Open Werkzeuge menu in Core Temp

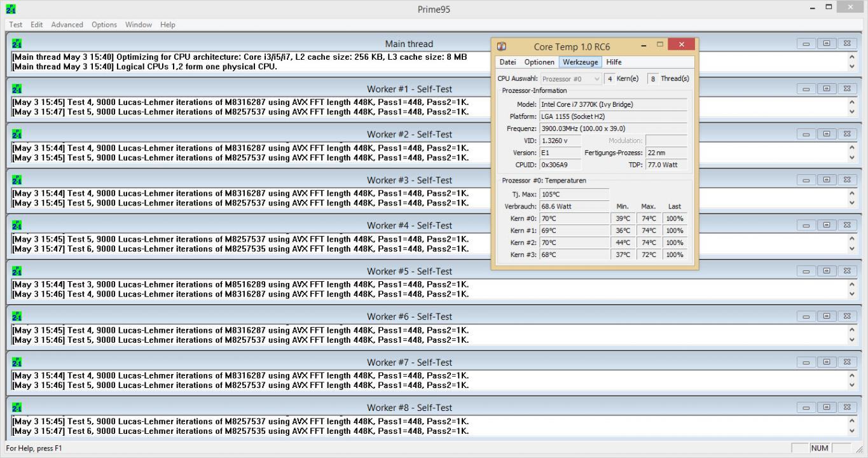click(580, 62)
